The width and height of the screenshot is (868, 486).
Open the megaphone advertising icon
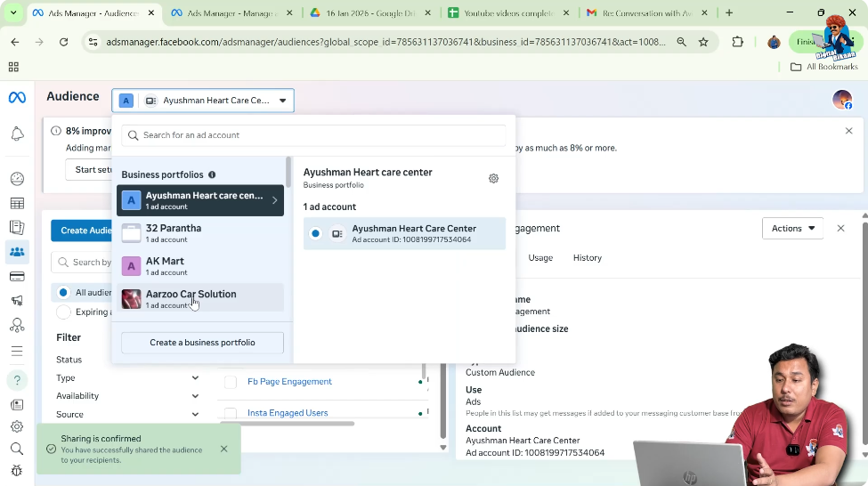tap(17, 301)
